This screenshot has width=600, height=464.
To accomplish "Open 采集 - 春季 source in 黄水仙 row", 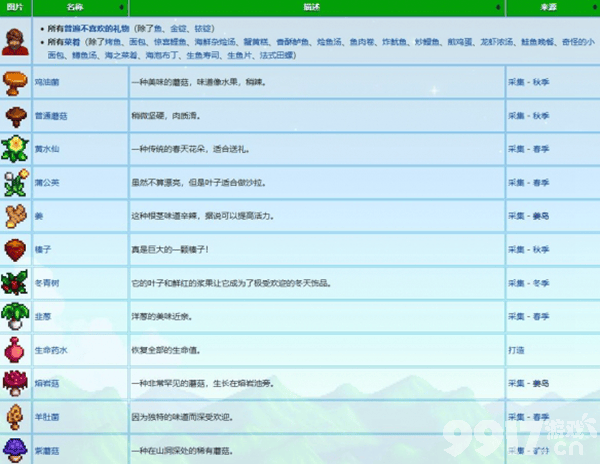I will point(529,149).
